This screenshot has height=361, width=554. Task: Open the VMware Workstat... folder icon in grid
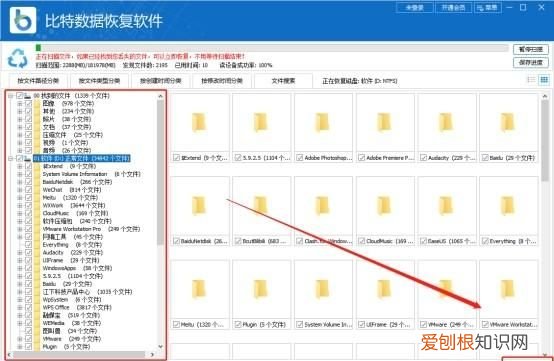(507, 289)
